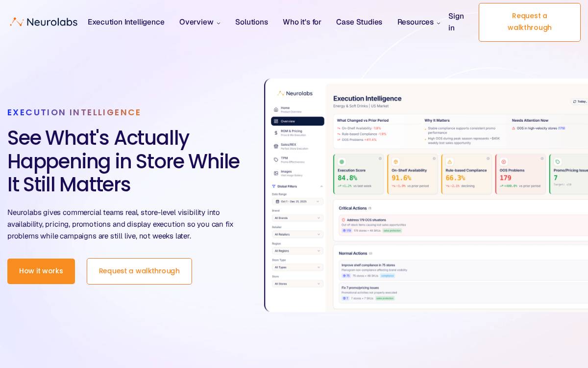
Task: Click the Overview grid icon in dashboard sidebar
Action: point(276,121)
